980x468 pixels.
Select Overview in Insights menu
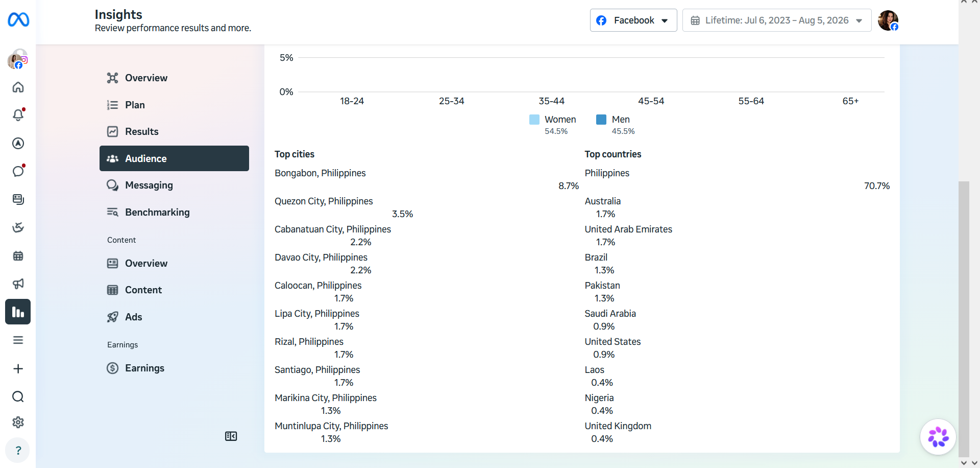pyautogui.click(x=174, y=78)
